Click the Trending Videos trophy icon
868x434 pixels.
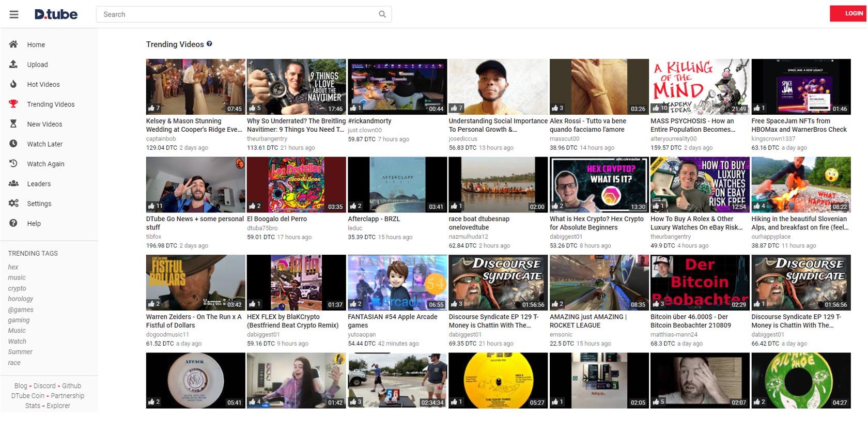13,104
